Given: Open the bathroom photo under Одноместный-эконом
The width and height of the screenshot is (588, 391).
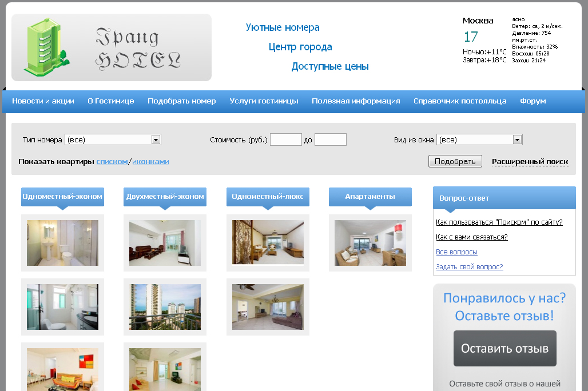Looking at the screenshot, I should [x=62, y=243].
